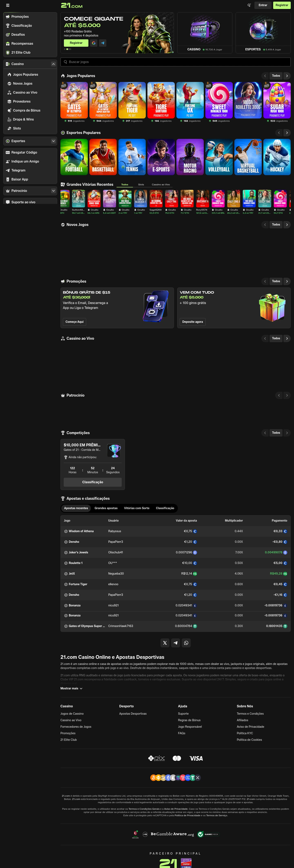Open Classificação trophy sidebar item
Screen dimensions: 294x868
[x=30, y=26]
